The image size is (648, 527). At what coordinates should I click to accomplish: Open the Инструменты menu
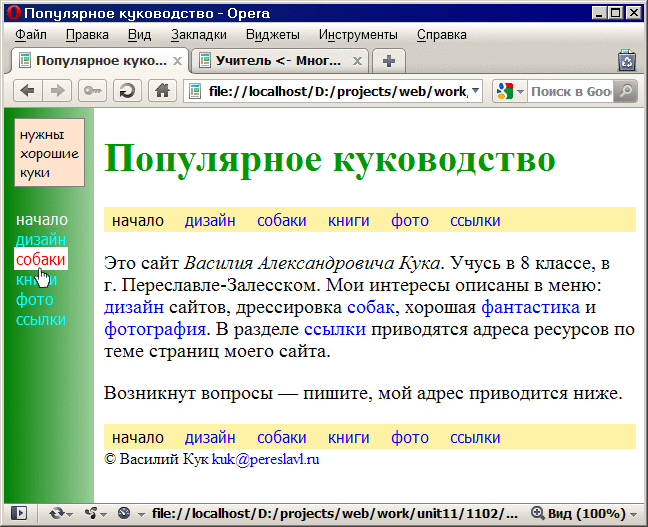358,35
